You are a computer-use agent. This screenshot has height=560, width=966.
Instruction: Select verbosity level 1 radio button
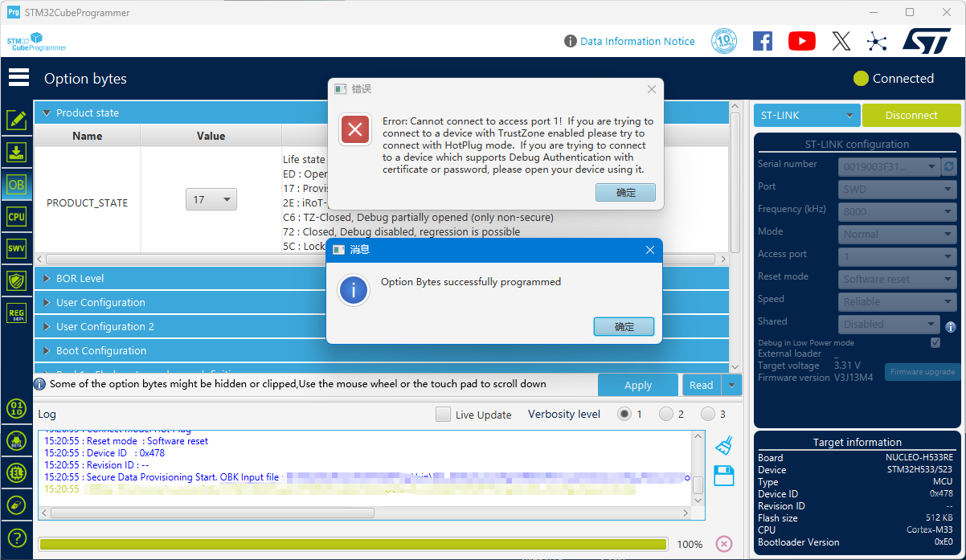coord(624,414)
